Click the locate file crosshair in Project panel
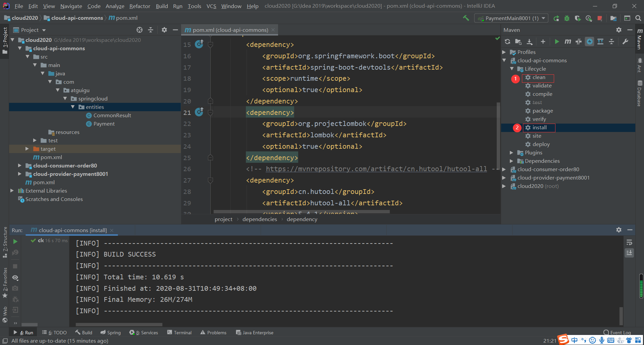This screenshot has height=345, width=644. tap(140, 30)
